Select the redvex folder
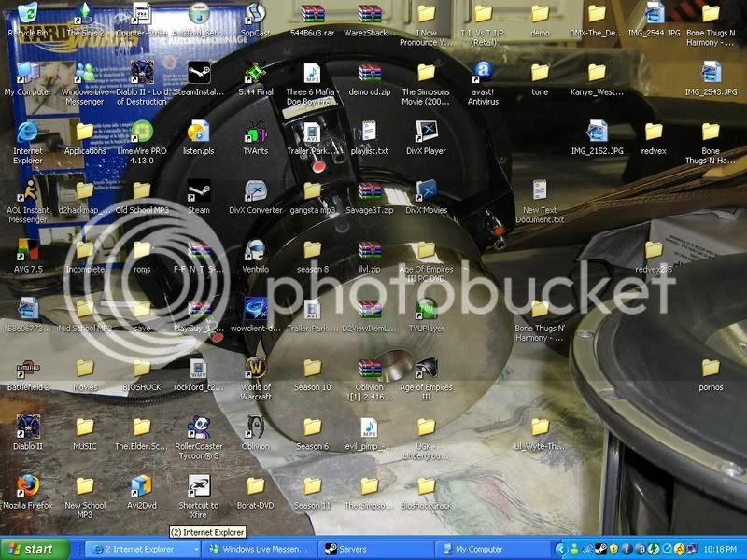Image resolution: width=747 pixels, height=560 pixels. (654, 132)
